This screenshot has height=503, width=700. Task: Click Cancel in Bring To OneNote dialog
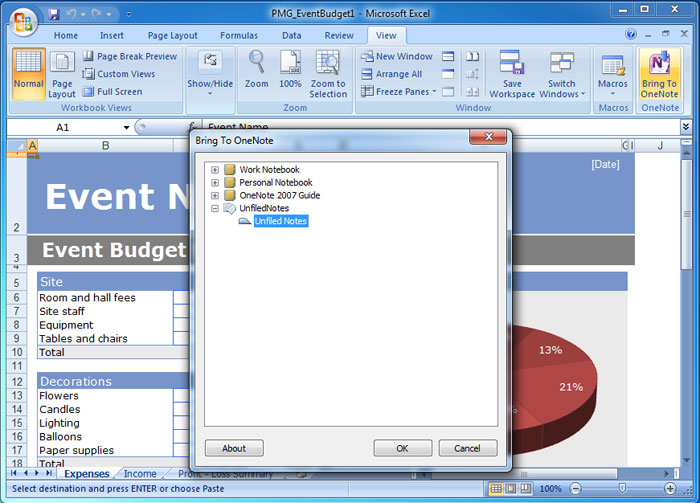point(467,448)
